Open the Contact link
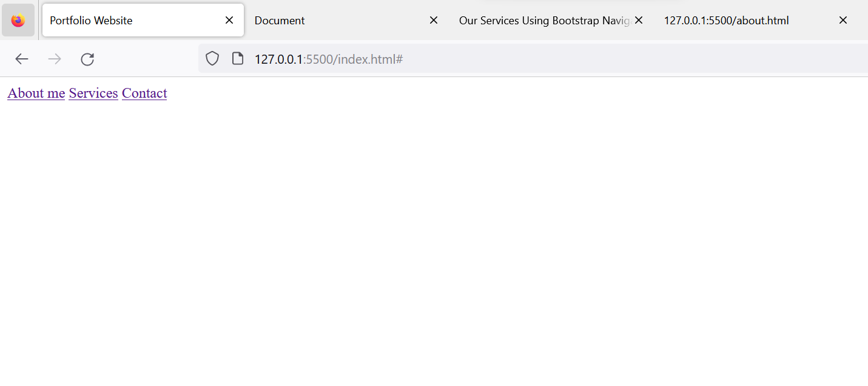The height and width of the screenshot is (386, 868). click(x=144, y=93)
